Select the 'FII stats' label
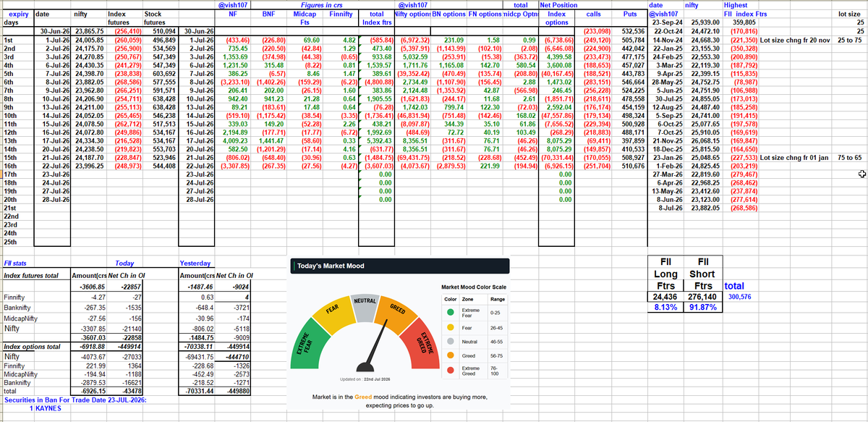This screenshot has width=868, height=422. 15,263
